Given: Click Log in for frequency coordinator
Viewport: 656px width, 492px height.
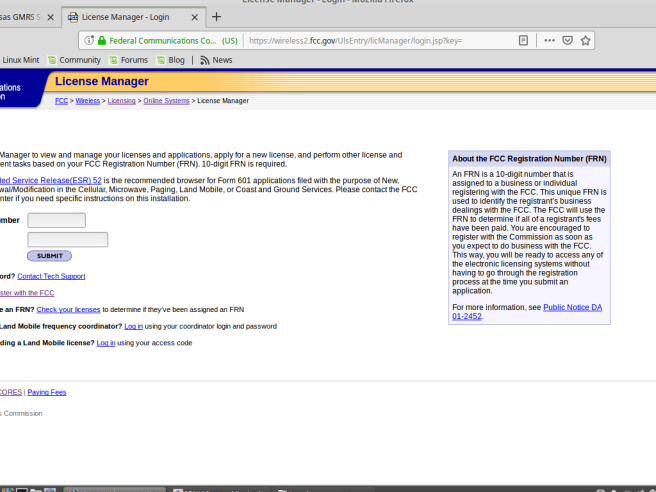Looking at the screenshot, I should 133,326.
